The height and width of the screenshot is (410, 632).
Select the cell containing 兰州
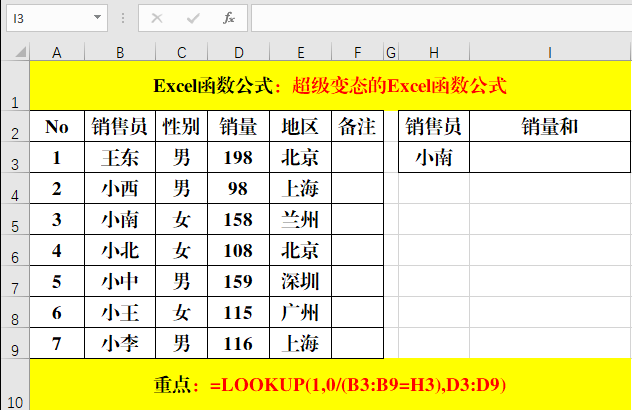click(x=301, y=219)
